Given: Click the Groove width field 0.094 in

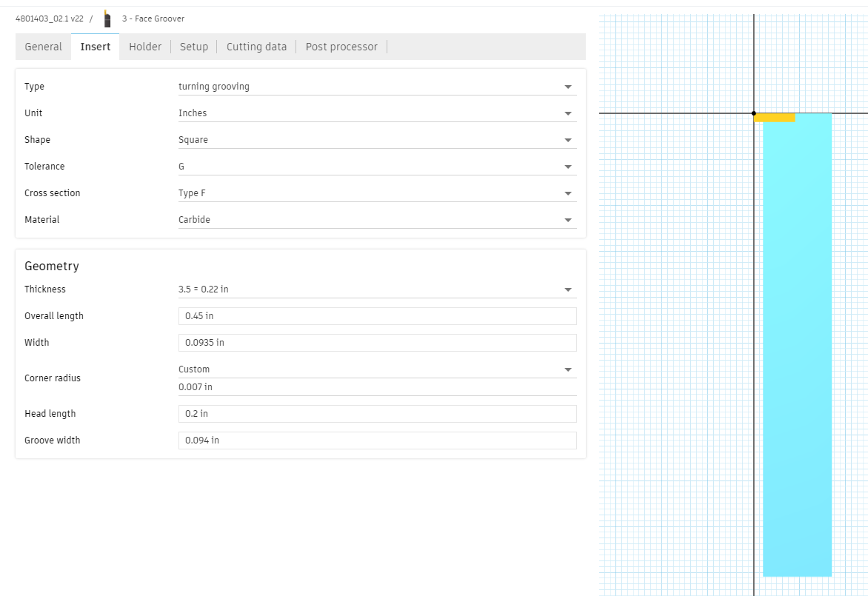Looking at the screenshot, I should coord(377,440).
